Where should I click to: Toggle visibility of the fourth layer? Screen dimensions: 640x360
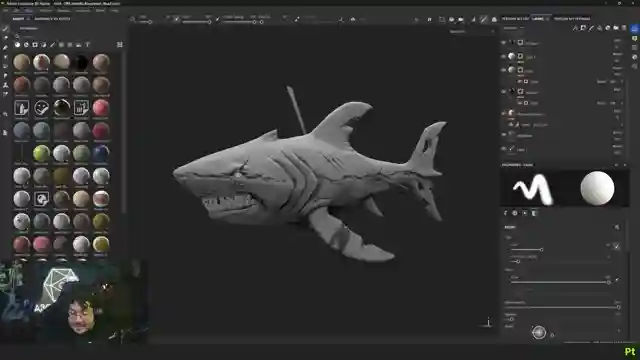pos(503,91)
